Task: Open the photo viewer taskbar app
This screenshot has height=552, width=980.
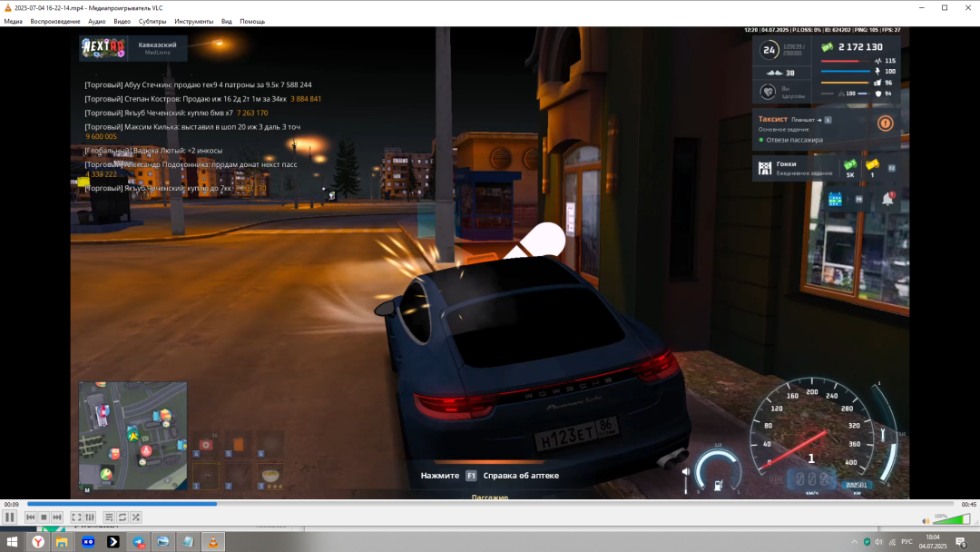Action: click(163, 542)
